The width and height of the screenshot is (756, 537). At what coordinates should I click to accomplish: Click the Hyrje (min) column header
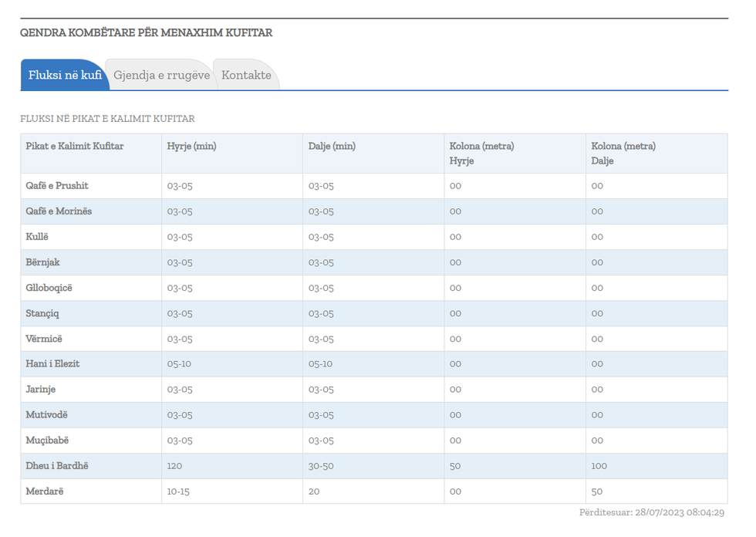(191, 146)
